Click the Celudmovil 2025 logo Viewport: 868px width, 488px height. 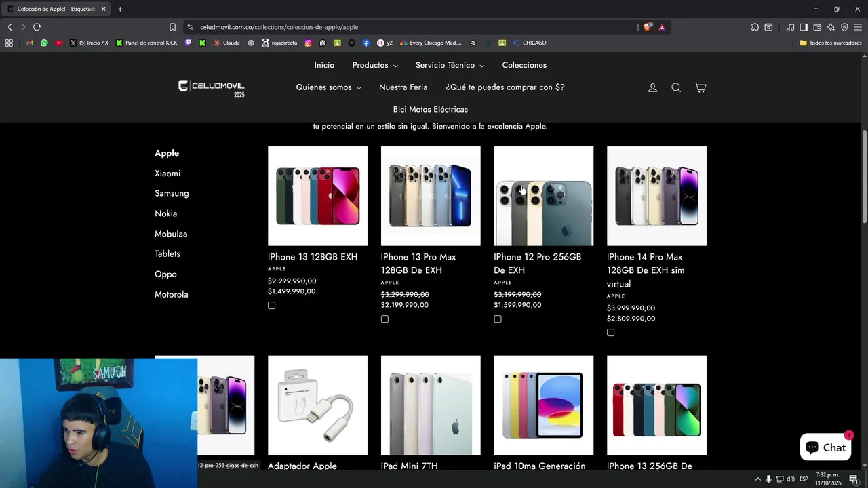point(212,88)
